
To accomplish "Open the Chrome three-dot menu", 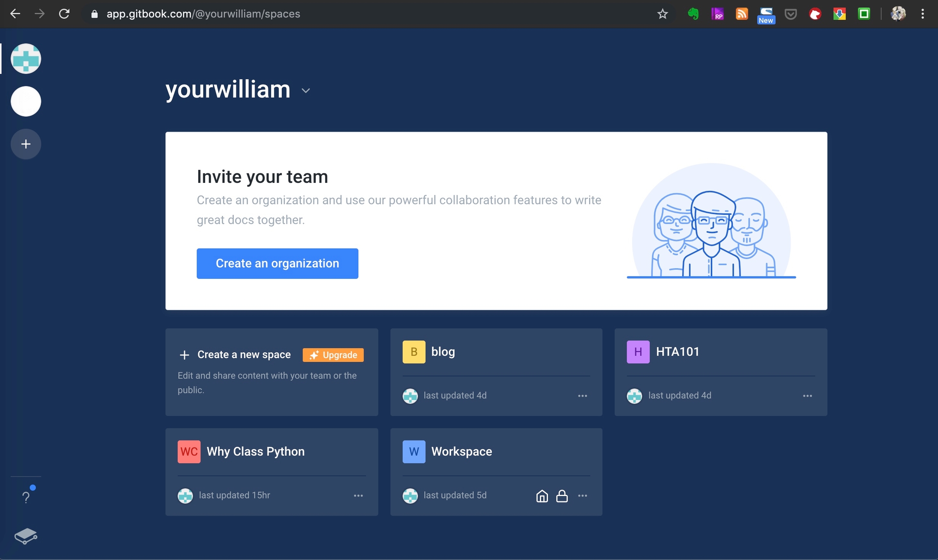I will pos(923,14).
